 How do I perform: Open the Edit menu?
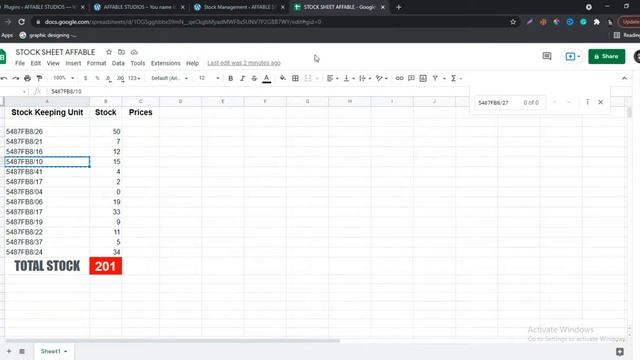(36, 63)
